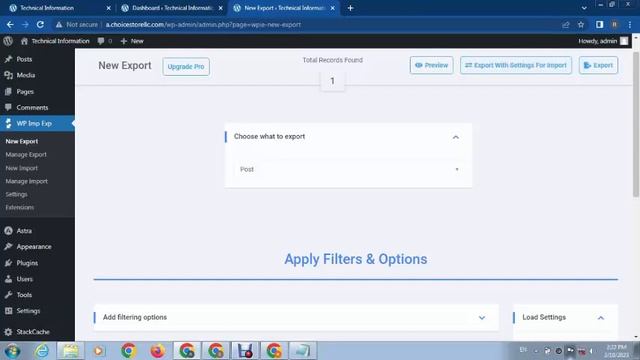Open the Astra theme menu

point(24,231)
